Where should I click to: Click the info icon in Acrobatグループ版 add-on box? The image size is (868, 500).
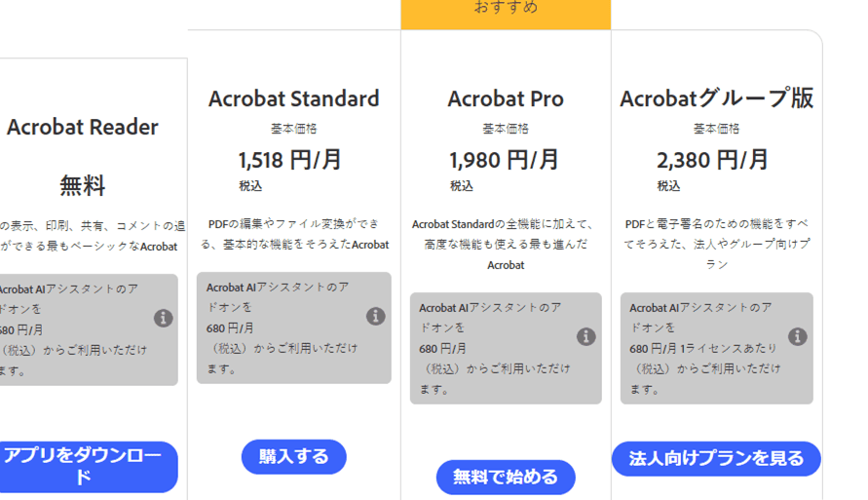click(x=798, y=336)
